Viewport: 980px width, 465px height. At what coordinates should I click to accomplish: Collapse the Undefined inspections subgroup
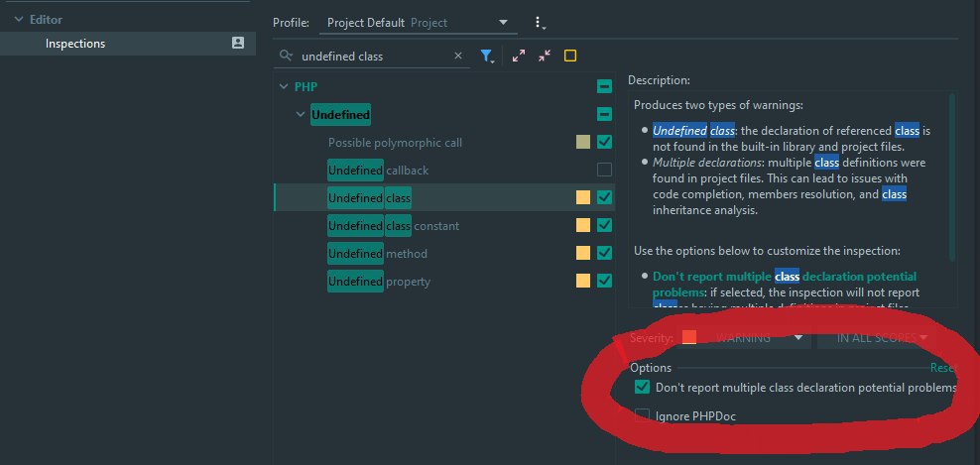tap(302, 115)
